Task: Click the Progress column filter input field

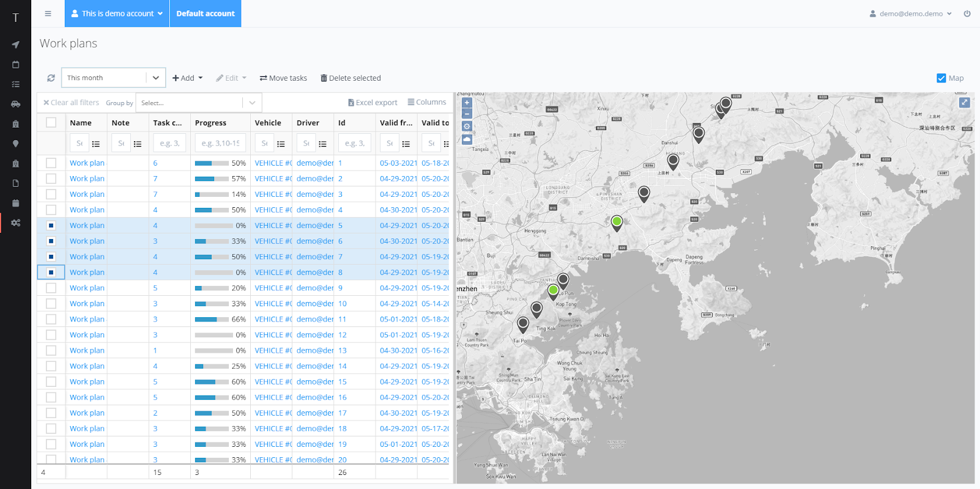Action: pos(220,144)
